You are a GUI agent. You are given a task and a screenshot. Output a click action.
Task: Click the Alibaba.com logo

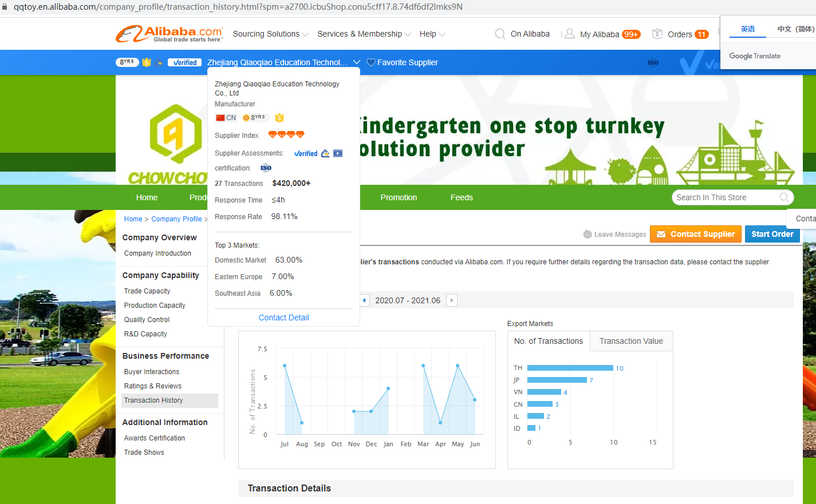coord(169,34)
